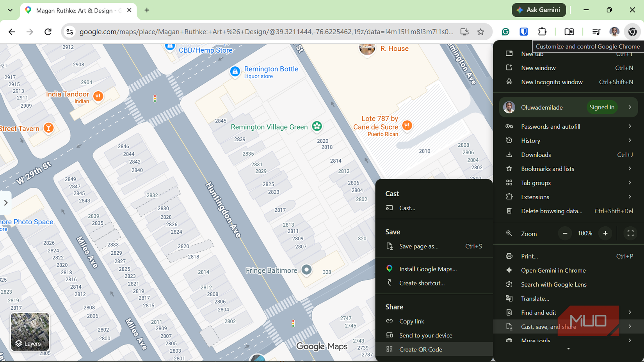Expand Bookmarks and lists submenu

pos(568,169)
